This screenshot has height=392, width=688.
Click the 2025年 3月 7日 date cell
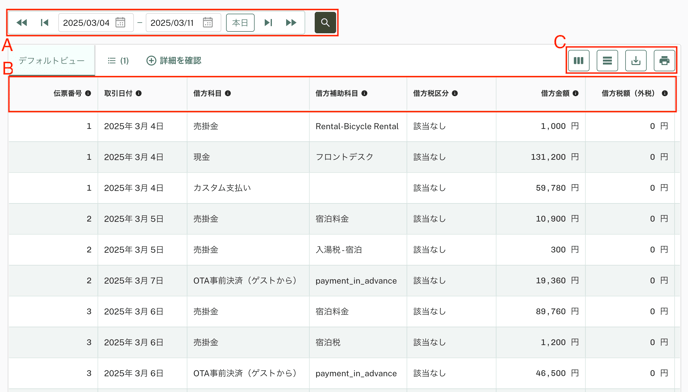[142, 281]
